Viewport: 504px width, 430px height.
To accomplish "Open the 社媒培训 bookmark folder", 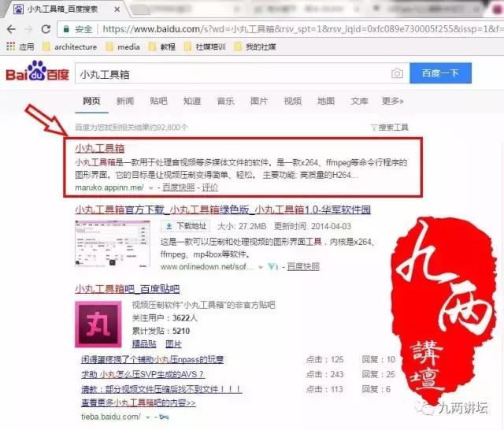I will click(205, 47).
